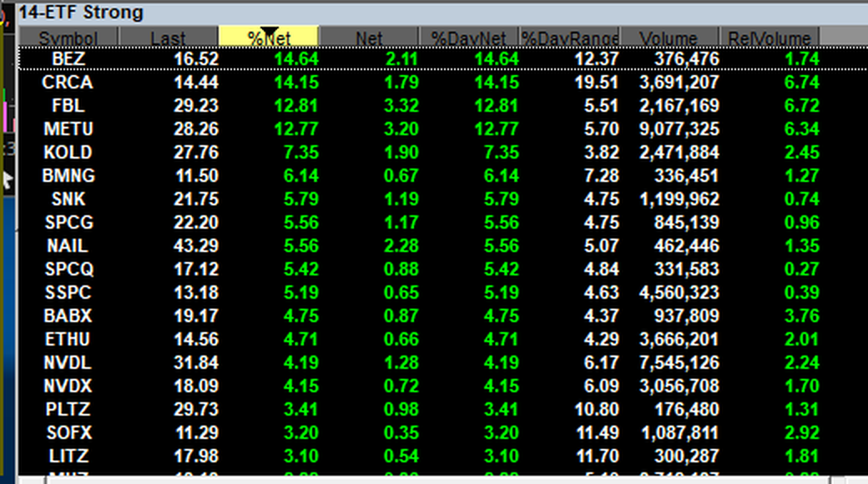Screen dimensions: 868x484
Task: Click NAIL last price 43.29
Action: 196,245
